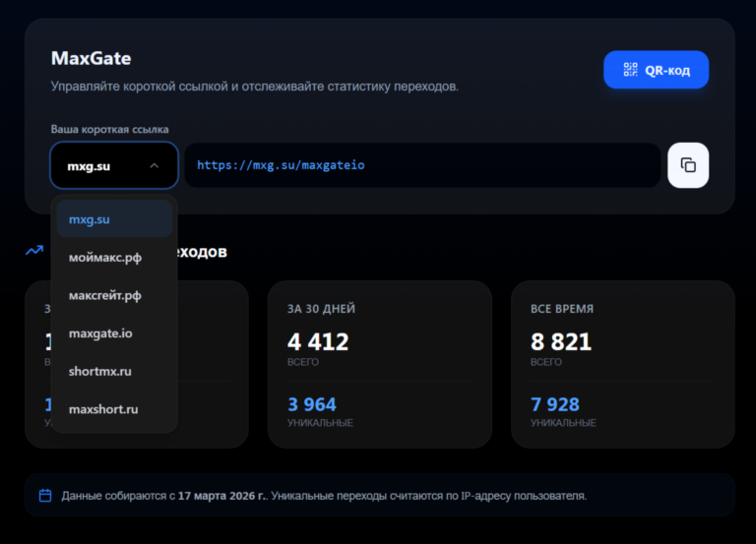This screenshot has height=544, width=756.
Task: Click the trending arrow statistics icon
Action: [34, 251]
